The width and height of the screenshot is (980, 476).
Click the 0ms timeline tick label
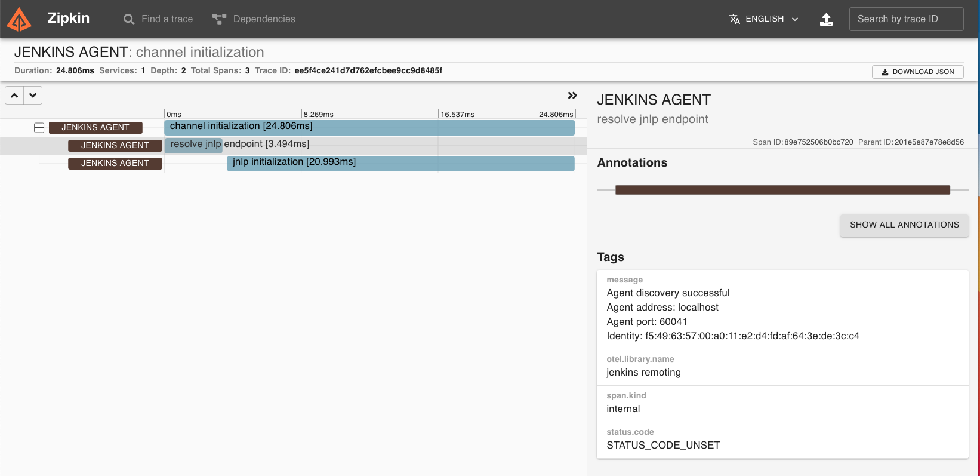[174, 115]
